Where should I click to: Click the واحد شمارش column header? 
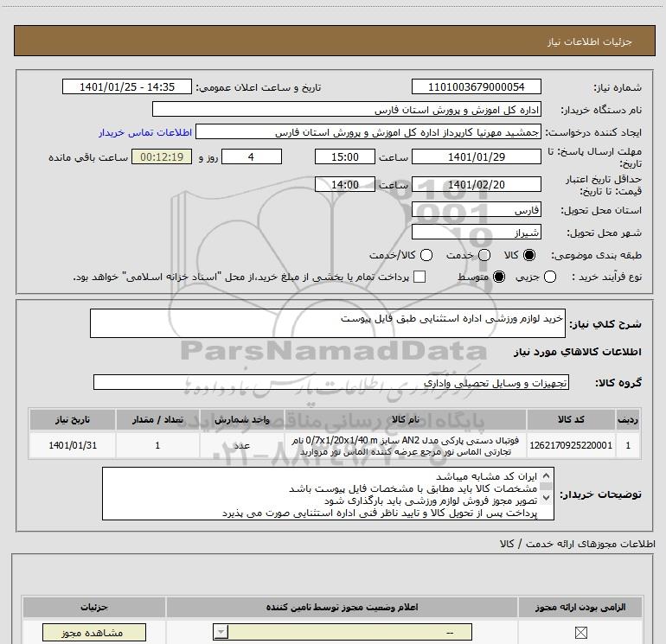point(241,419)
